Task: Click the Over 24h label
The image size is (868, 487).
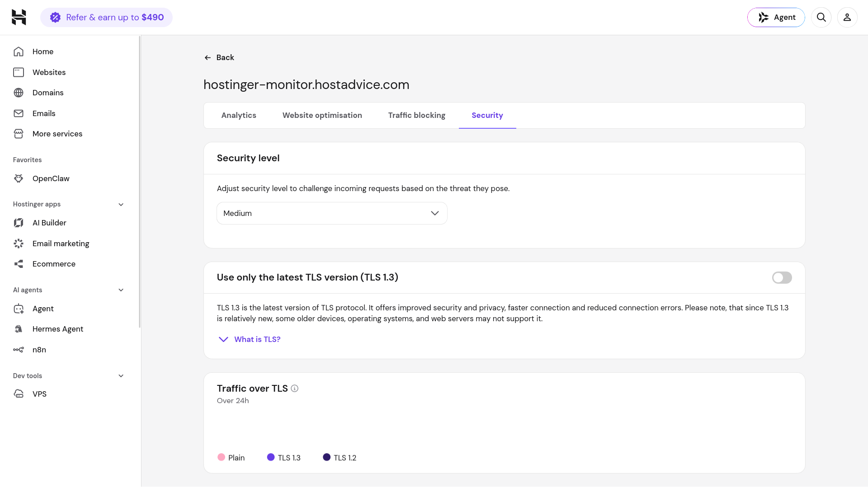Action: pyautogui.click(x=233, y=401)
